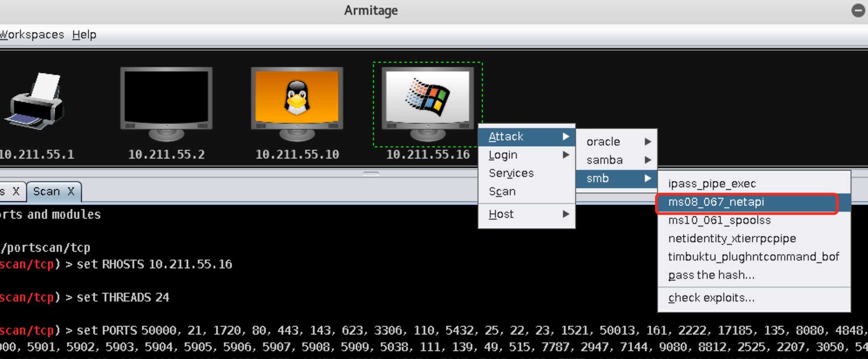Close the tab left of Scan
Viewport: 868px width, 359px height.
click(x=16, y=191)
